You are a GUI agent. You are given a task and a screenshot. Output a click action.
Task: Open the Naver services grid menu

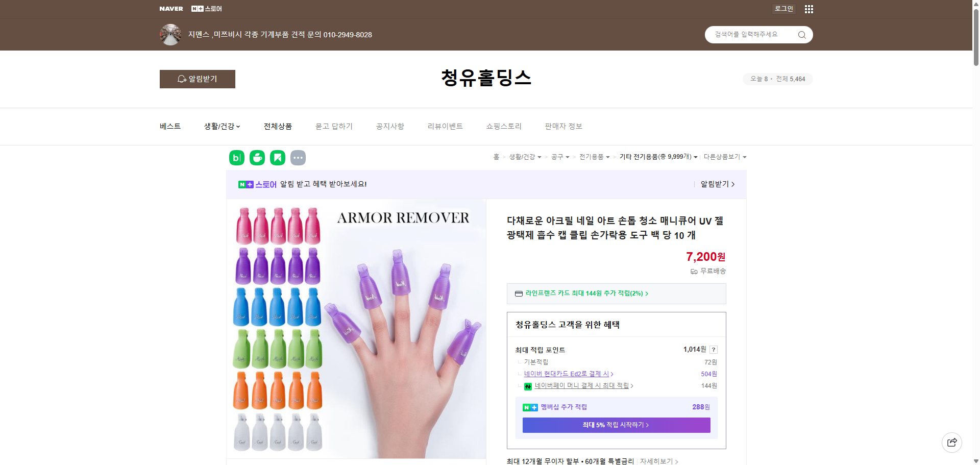808,9
